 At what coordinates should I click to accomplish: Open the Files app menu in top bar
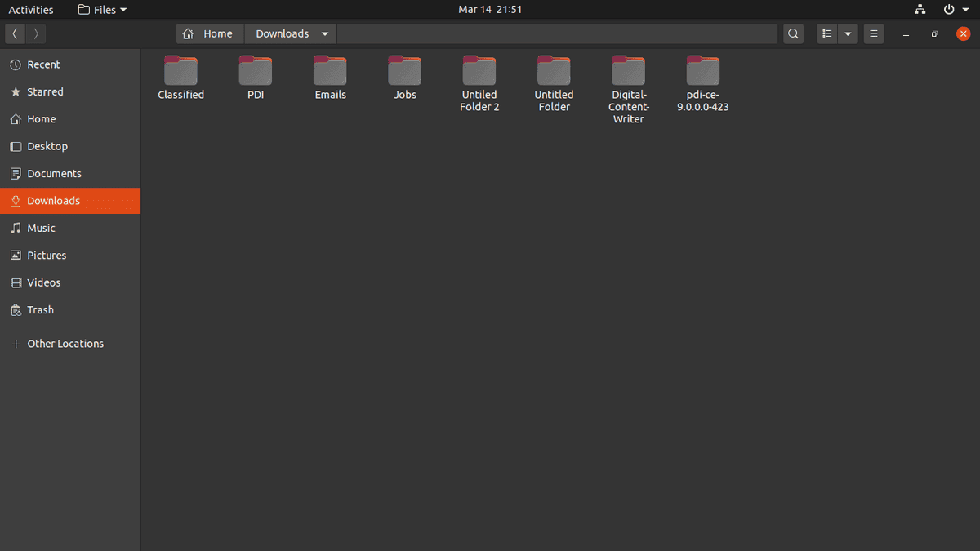pos(102,10)
